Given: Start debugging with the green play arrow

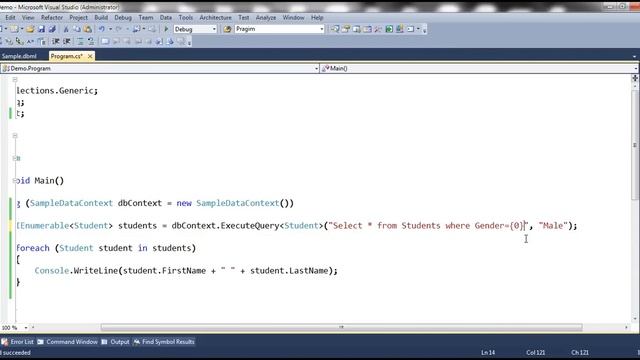Looking at the screenshot, I should click(x=166, y=29).
